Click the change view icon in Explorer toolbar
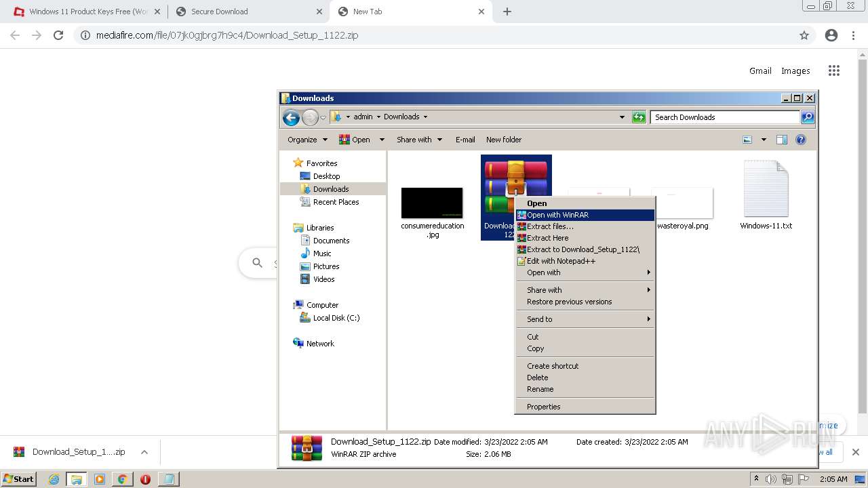868x488 pixels. [x=747, y=140]
